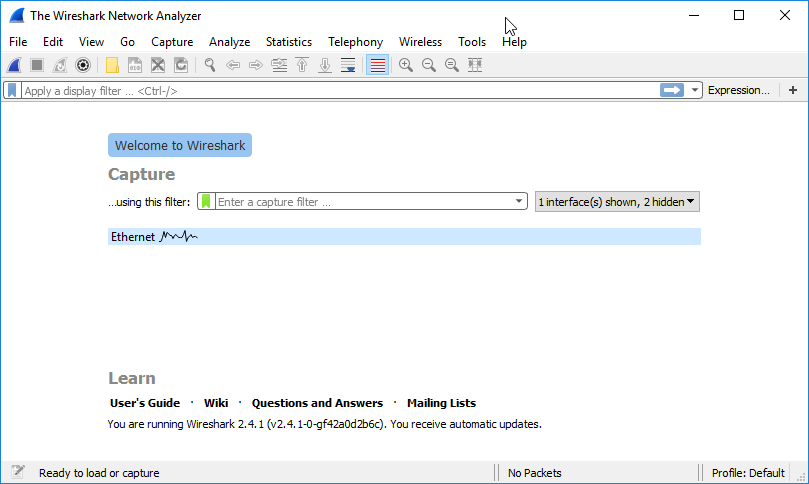The image size is (809, 484).
Task: Click the capture filter input field
Action: click(364, 201)
